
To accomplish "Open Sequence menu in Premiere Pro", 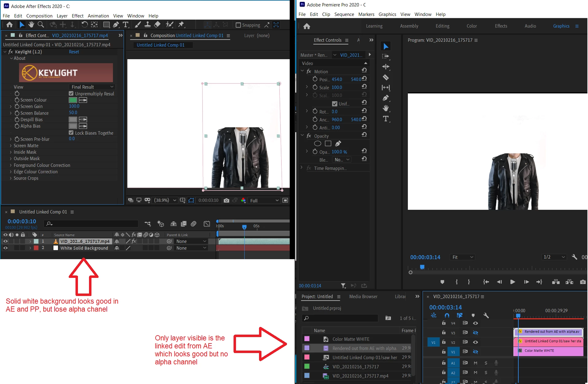I will pos(344,14).
